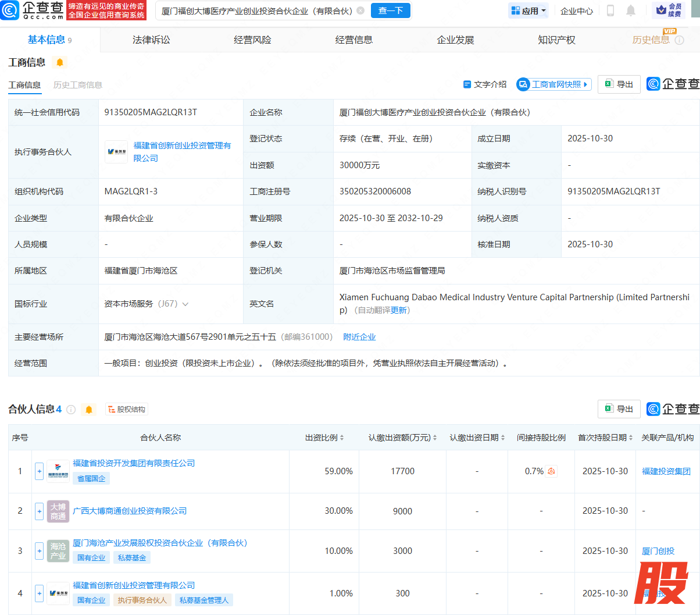The image size is (700, 615).
Task: Click the bell alert beside 工商信息 heading
Action: click(60, 62)
